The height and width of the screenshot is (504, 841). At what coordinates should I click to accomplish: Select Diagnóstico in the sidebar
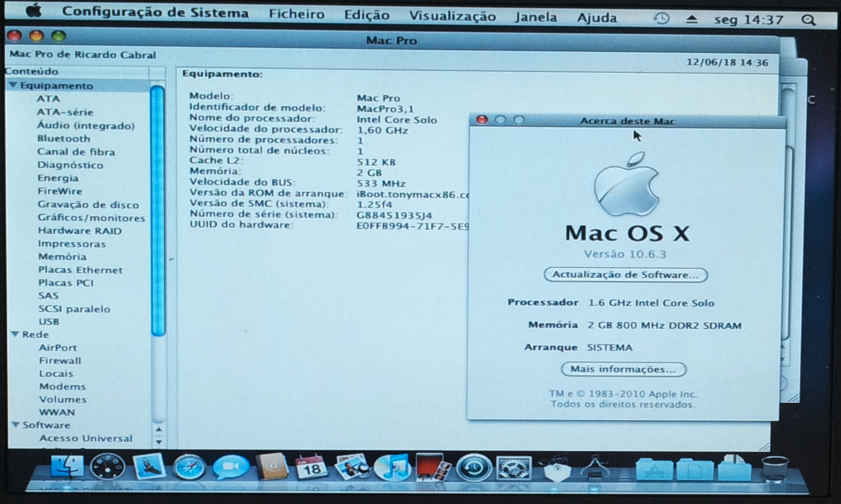[70, 165]
